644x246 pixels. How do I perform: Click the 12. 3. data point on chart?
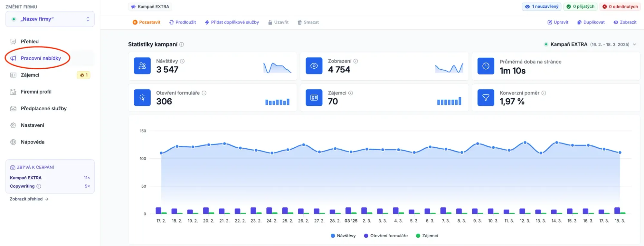(525, 143)
